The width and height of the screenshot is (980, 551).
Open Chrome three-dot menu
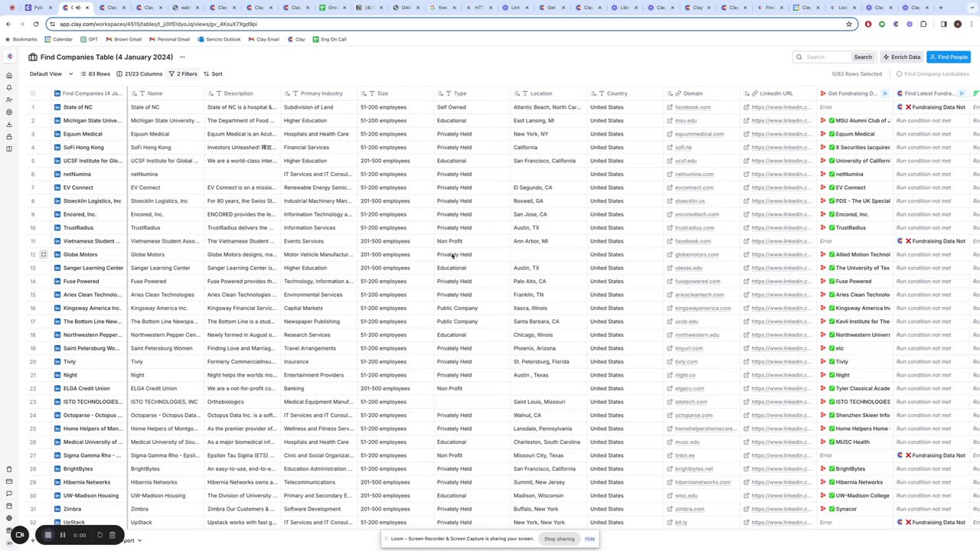pyautogui.click(x=972, y=24)
